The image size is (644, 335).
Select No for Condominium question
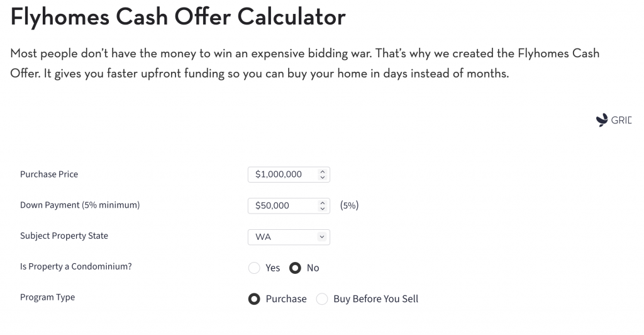[x=295, y=268]
